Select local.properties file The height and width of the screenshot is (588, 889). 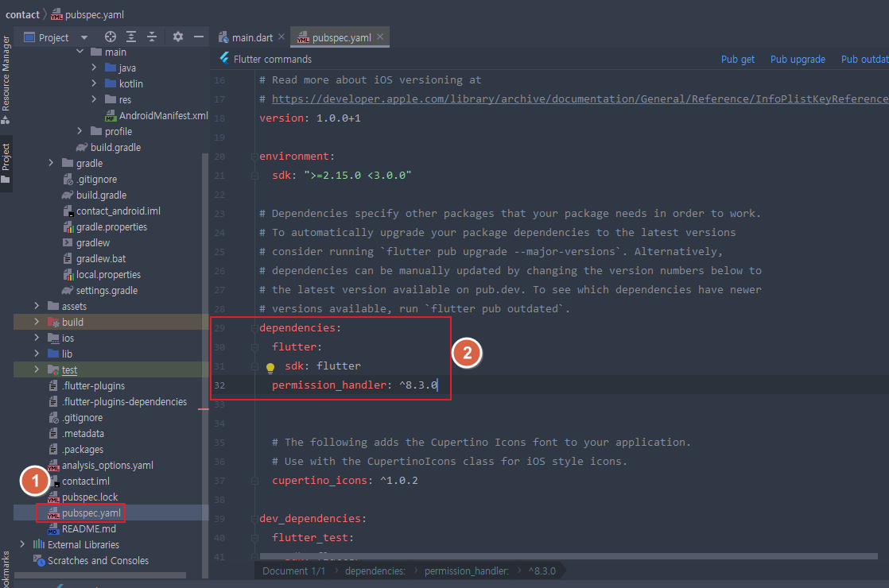pyautogui.click(x=102, y=274)
